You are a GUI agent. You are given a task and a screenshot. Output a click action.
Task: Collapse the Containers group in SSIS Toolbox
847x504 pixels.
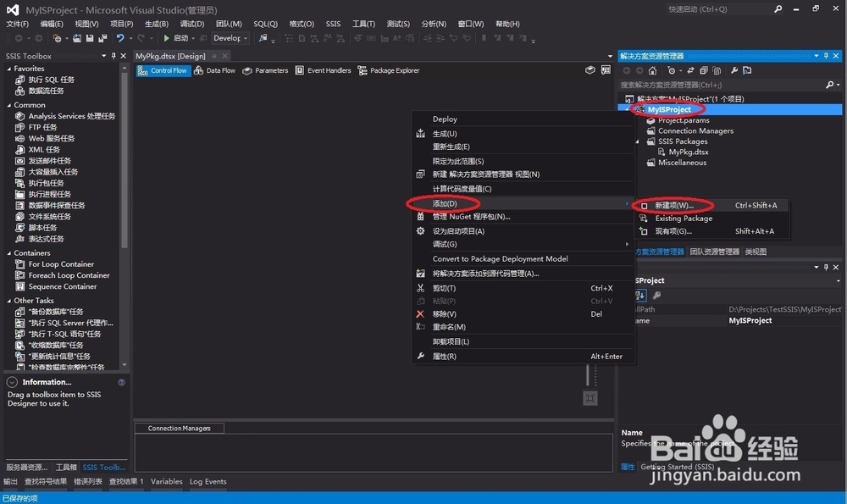click(8, 252)
